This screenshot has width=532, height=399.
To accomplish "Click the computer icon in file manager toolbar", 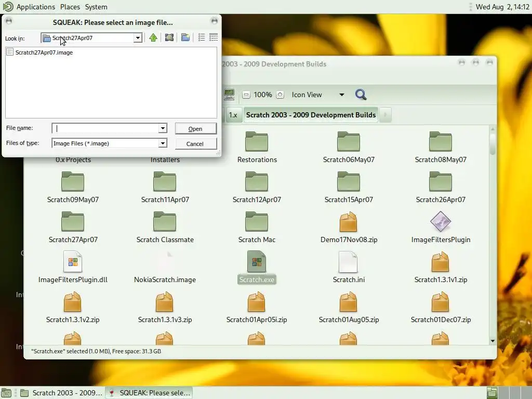I will [x=229, y=95].
